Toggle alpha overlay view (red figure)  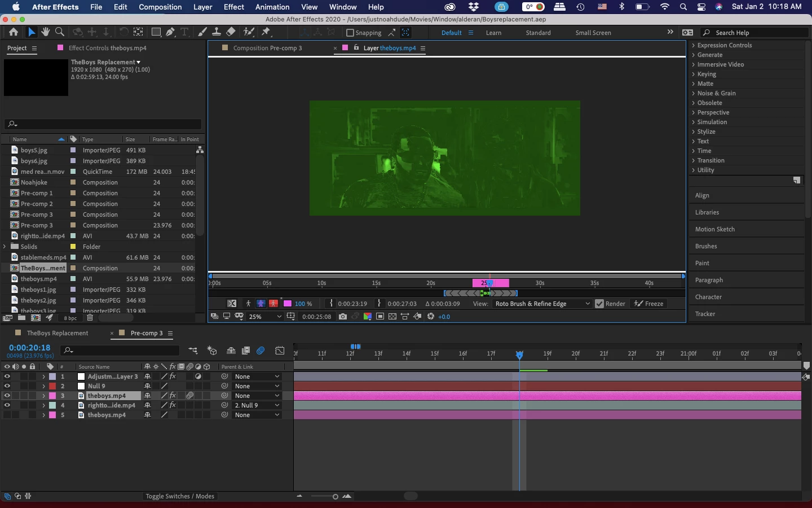pos(273,304)
